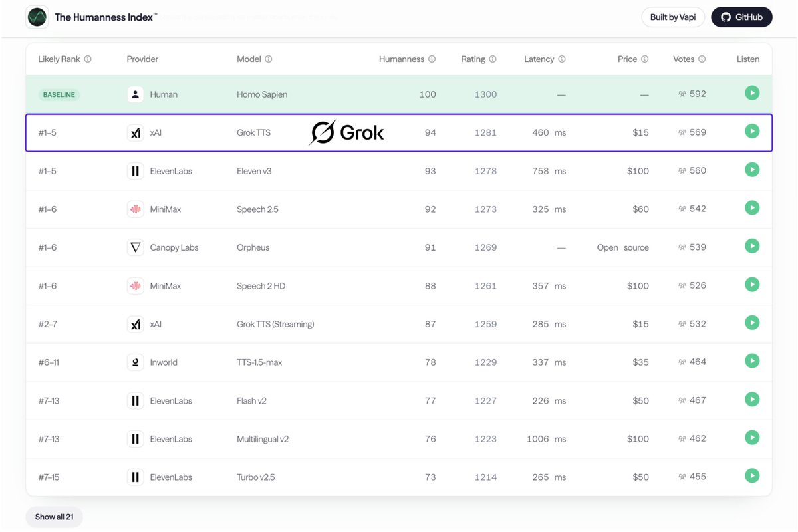Click the BASELINE badge
This screenshot has height=532, width=798.
click(x=59, y=94)
